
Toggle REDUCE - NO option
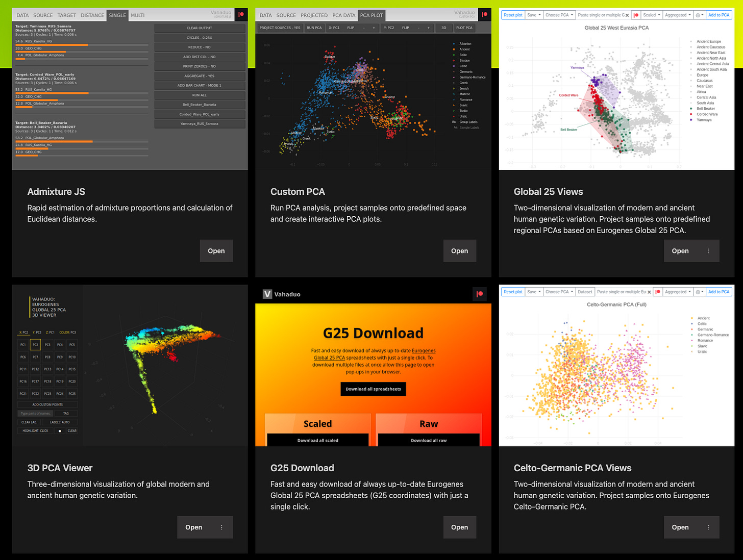point(200,47)
